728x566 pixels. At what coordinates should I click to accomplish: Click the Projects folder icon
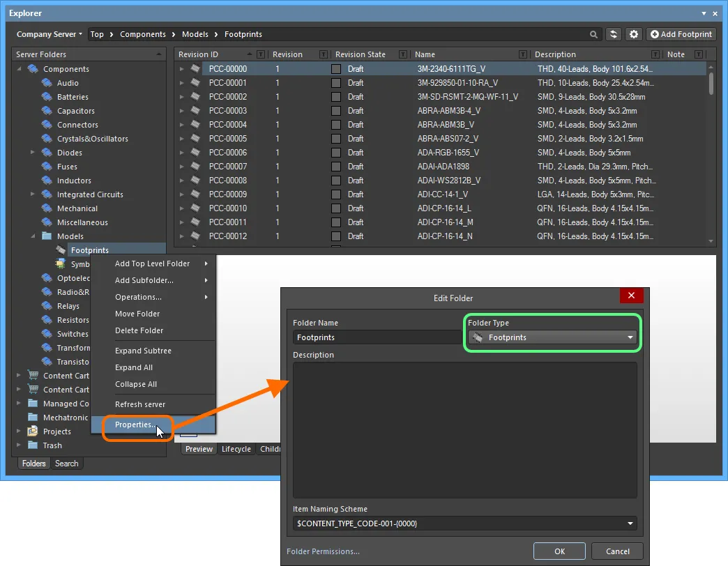[x=33, y=431]
